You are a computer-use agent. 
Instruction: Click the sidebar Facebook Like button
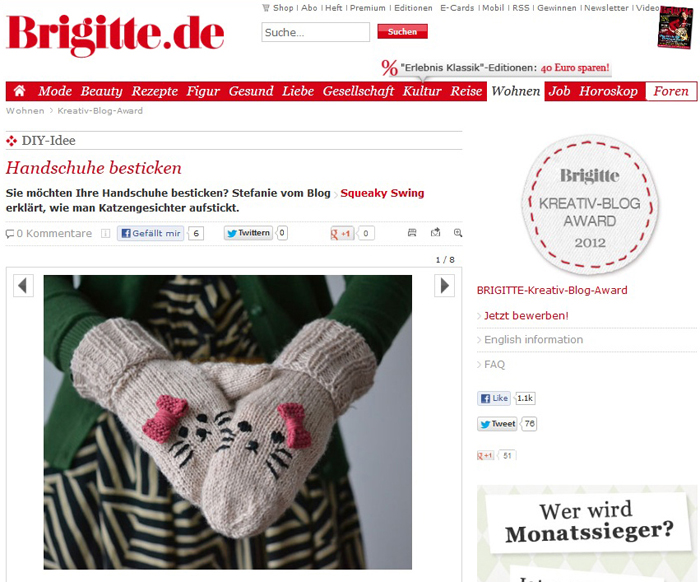[x=494, y=398]
